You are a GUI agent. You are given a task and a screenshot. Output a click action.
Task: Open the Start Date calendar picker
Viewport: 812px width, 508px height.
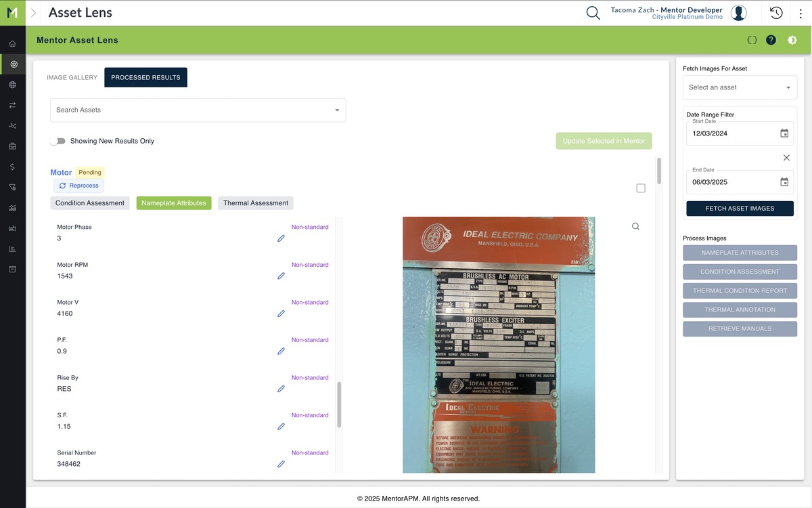tap(784, 133)
